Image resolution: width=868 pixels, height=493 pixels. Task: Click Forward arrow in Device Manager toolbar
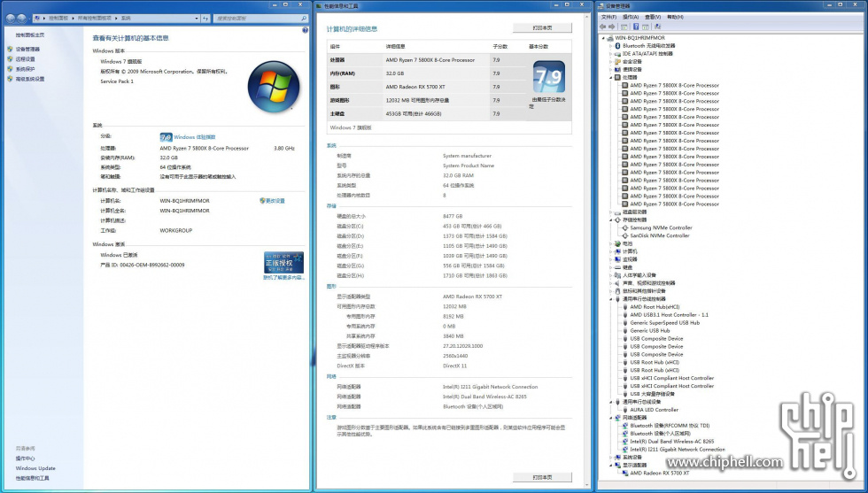(x=612, y=26)
